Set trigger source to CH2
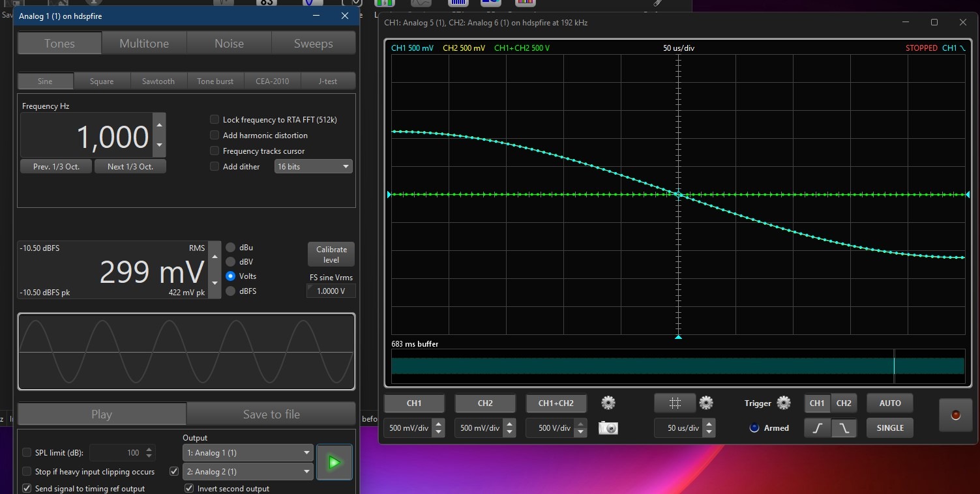 click(844, 403)
